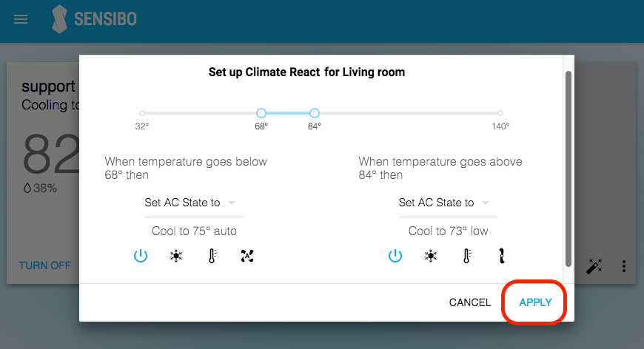Change low fan speed icon in right column
644x349 pixels.
click(x=501, y=256)
